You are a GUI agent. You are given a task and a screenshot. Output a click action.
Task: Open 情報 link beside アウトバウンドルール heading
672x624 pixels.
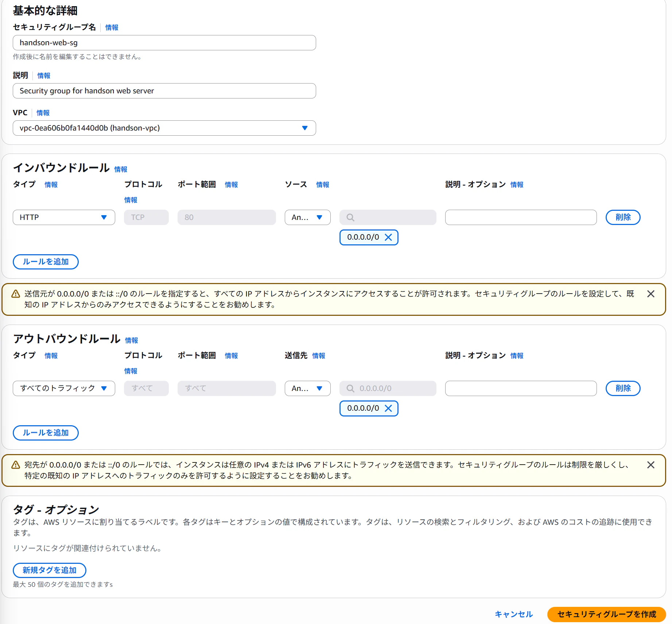click(x=131, y=341)
